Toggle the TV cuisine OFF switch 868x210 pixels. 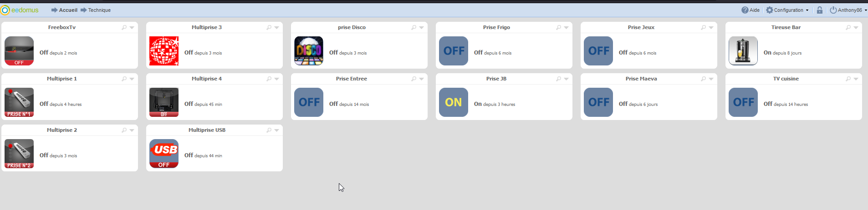(x=743, y=102)
